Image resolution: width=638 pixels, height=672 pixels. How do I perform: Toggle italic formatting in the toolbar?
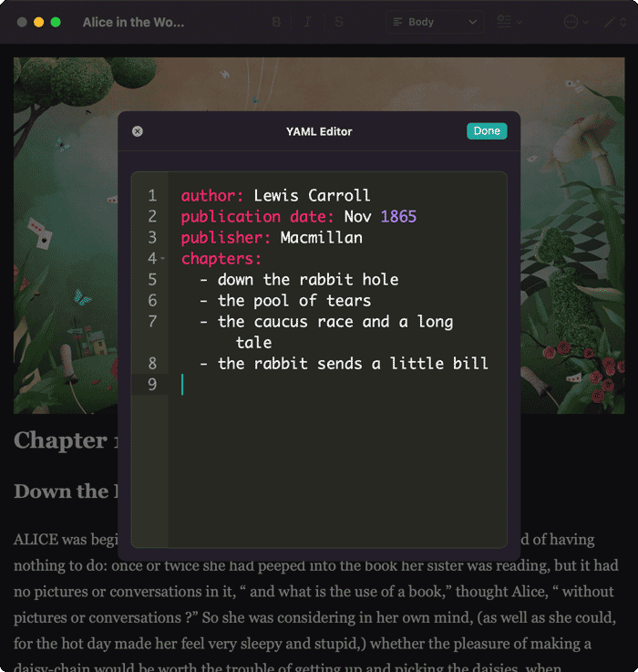point(307,22)
